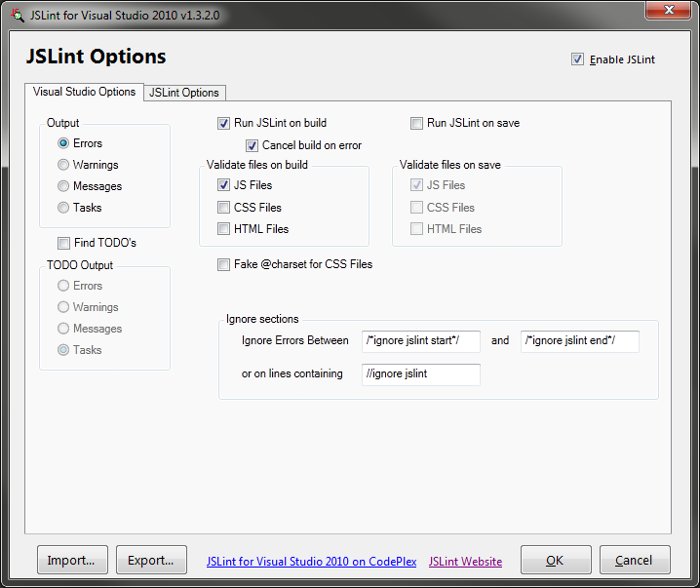Choose Warnings as the output type

pyautogui.click(x=64, y=165)
